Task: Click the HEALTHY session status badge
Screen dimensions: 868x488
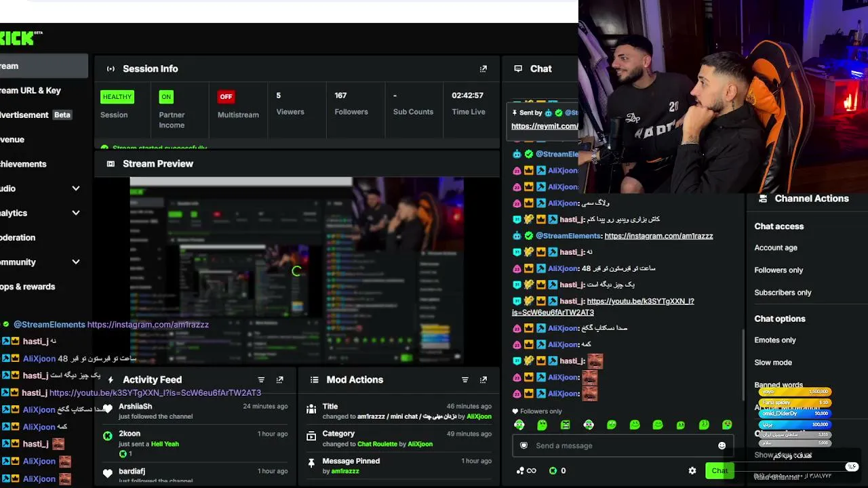Action: 117,97
